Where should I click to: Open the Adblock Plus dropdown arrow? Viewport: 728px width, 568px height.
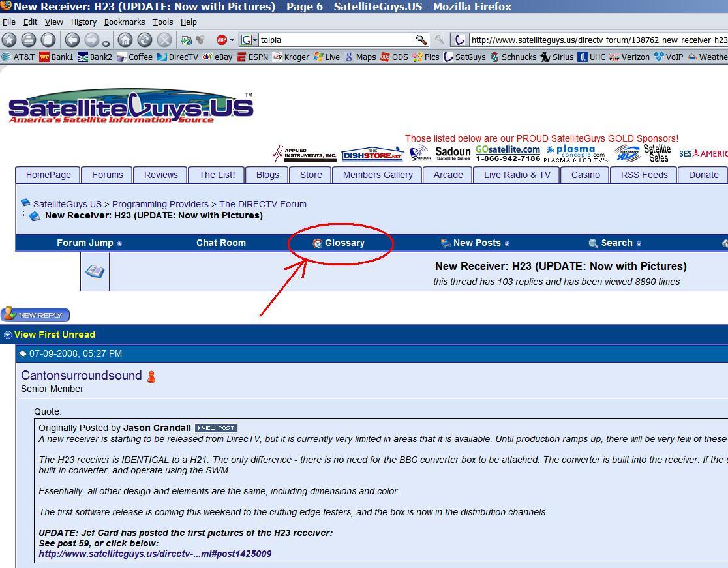232,40
